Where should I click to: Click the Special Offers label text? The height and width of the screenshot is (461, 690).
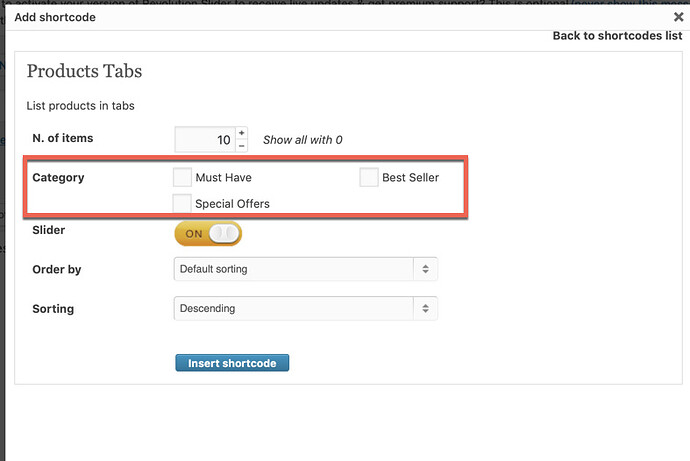232,204
